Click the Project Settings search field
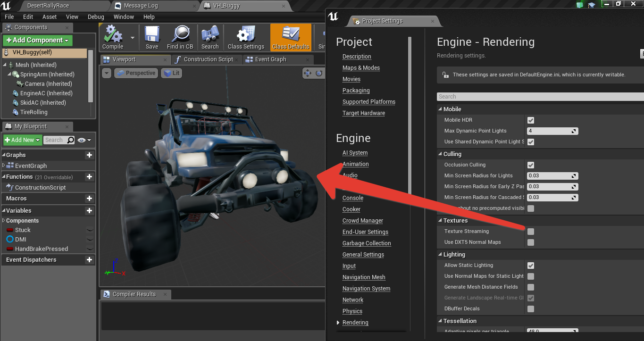 coord(540,97)
